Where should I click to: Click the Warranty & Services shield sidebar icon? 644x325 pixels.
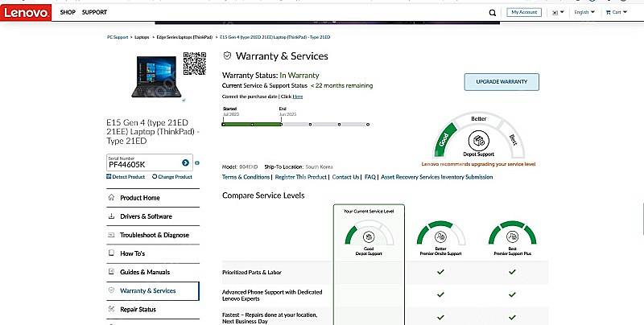111,290
